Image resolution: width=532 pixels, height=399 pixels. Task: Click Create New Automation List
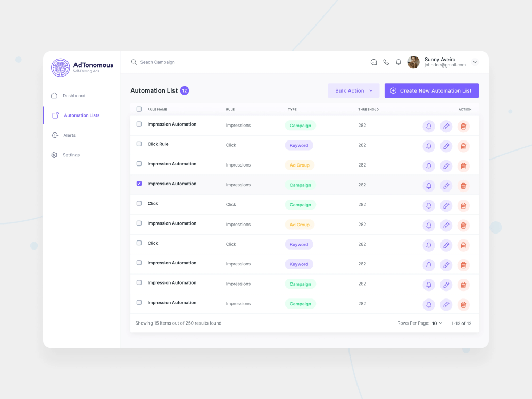point(431,90)
